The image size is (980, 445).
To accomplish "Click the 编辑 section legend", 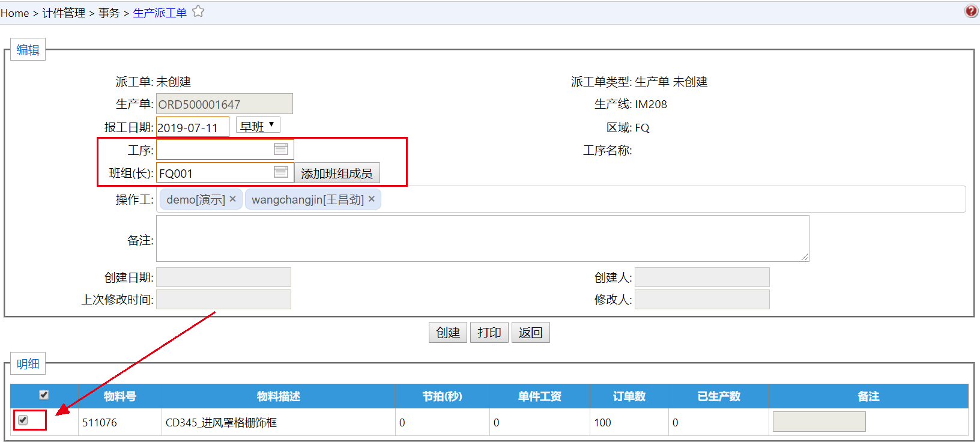I will pos(28,50).
